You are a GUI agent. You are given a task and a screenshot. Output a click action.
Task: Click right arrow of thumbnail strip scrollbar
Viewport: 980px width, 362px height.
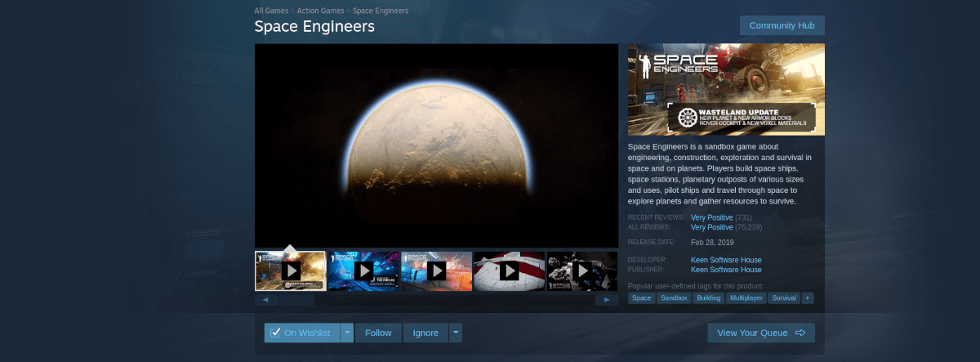(x=606, y=300)
